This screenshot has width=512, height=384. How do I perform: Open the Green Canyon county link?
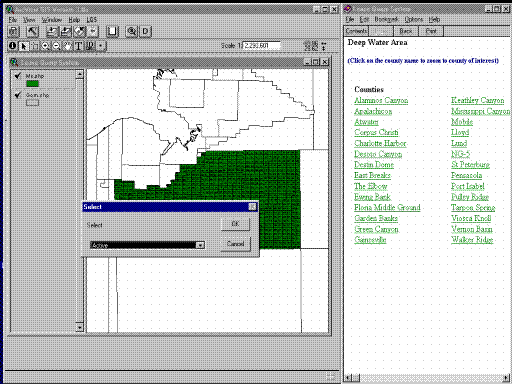tap(376, 229)
